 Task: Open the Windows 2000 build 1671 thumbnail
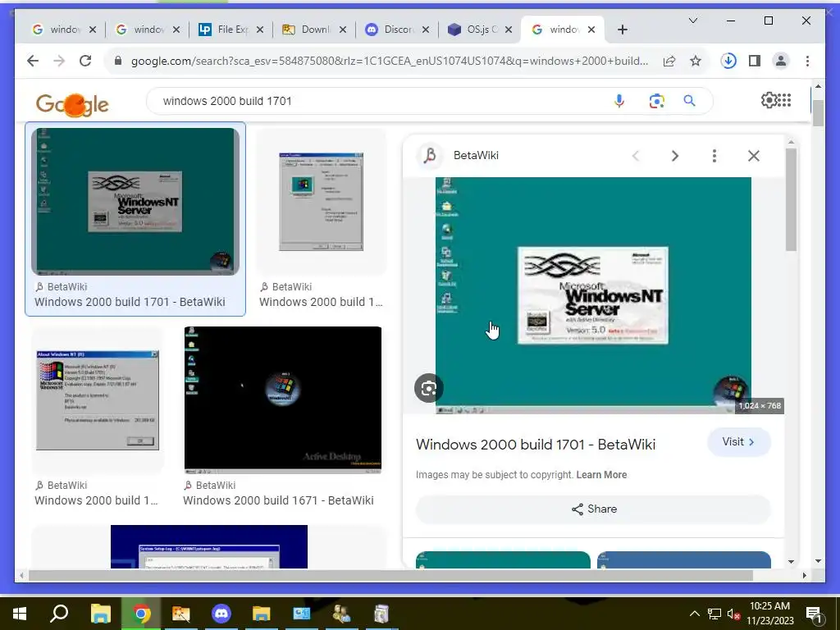point(283,400)
